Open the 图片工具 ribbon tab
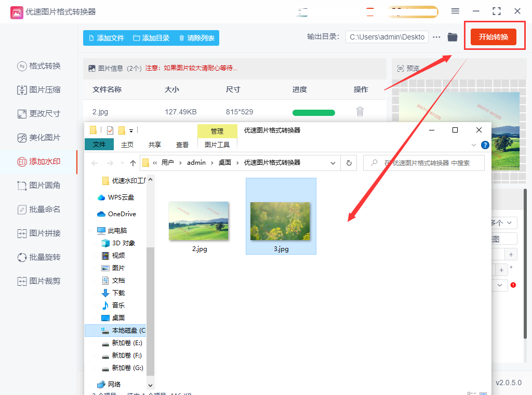532x395 pixels. point(217,145)
